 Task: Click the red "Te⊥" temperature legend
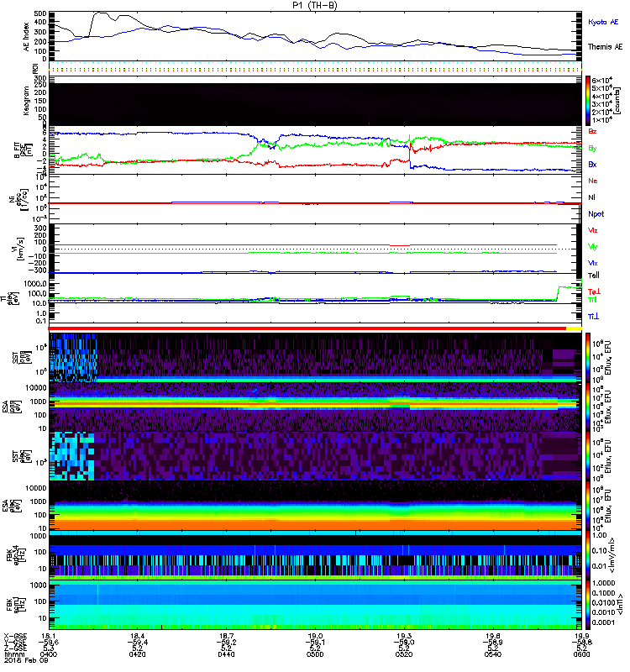click(594, 291)
